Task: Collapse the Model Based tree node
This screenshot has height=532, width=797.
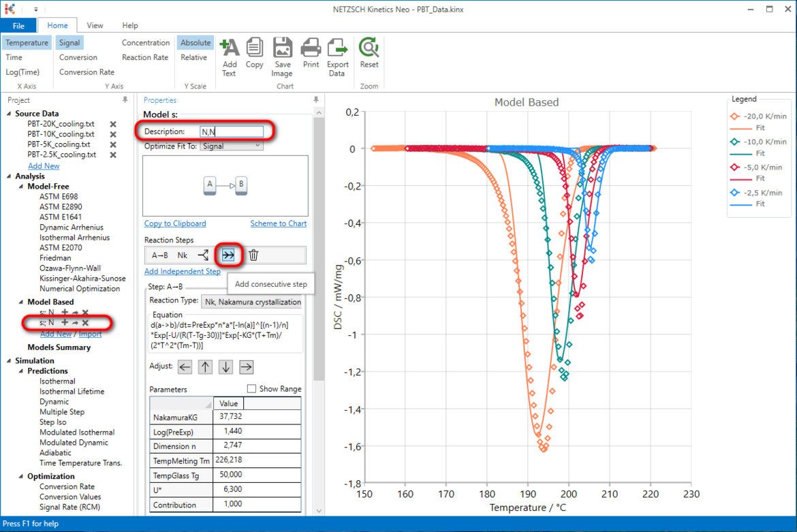Action: tap(21, 302)
